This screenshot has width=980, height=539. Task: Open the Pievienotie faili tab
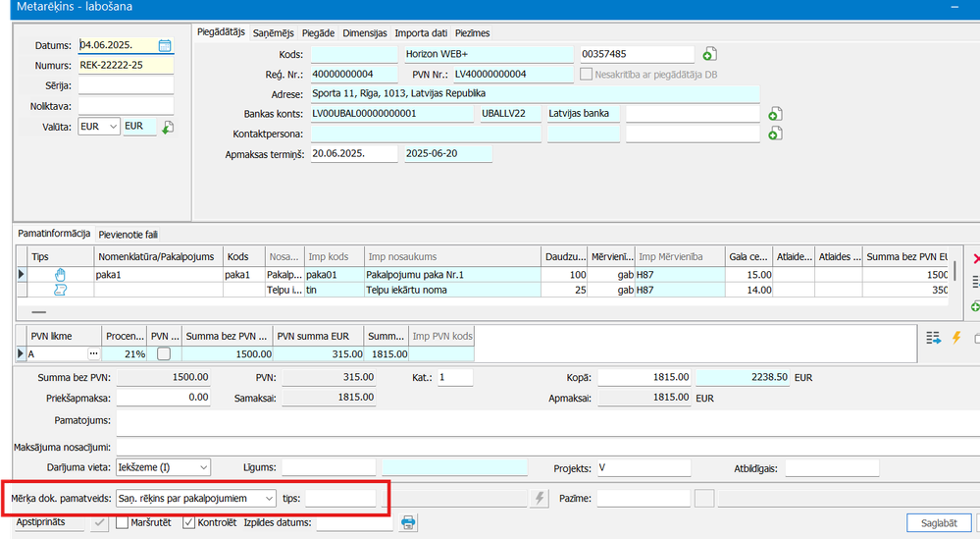click(129, 235)
